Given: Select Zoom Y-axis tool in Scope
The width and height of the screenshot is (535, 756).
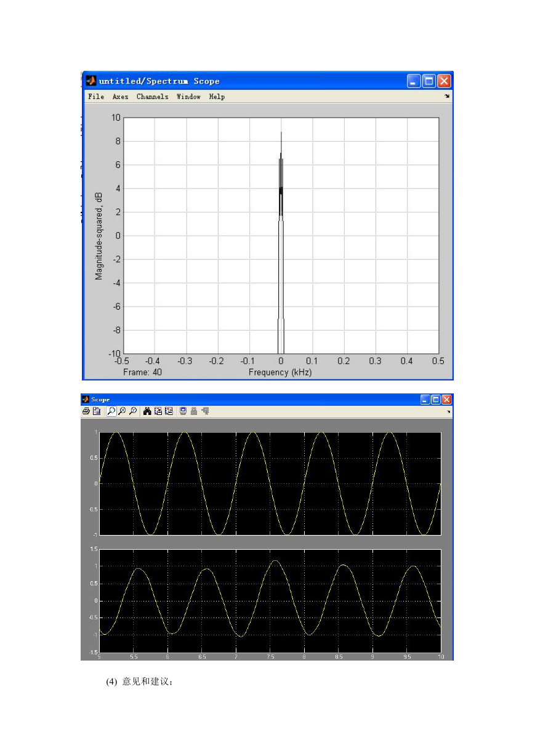Looking at the screenshot, I should click(132, 411).
